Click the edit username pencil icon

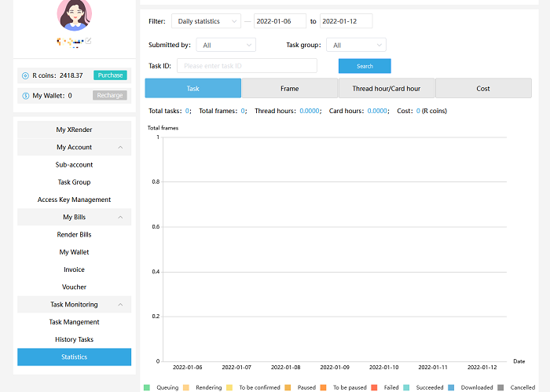[89, 40]
